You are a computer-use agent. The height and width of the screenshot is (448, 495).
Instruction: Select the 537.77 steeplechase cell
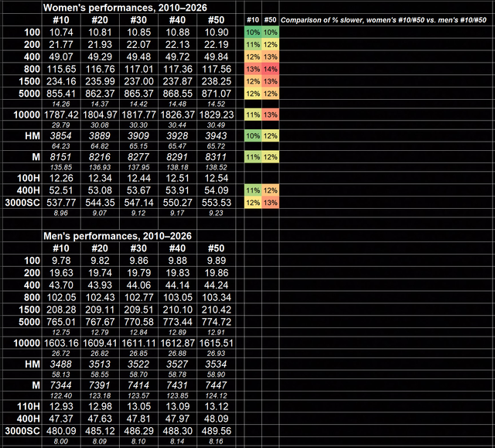[61, 203]
